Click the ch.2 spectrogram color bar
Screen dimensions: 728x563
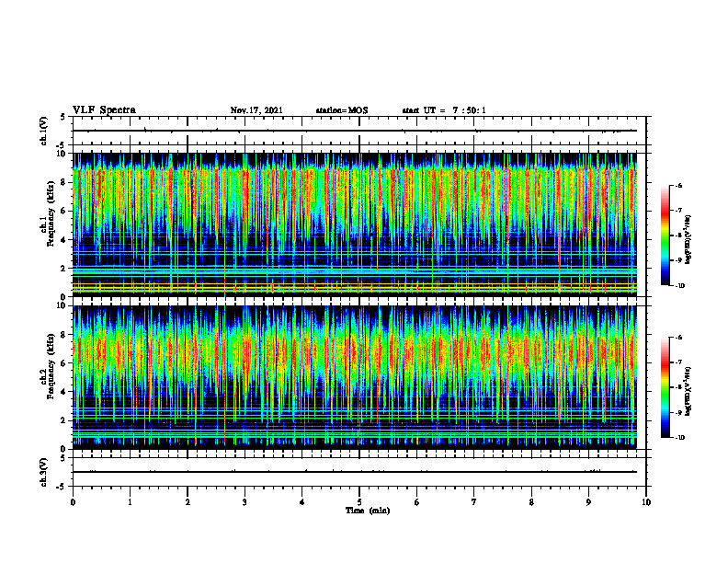click(665, 387)
